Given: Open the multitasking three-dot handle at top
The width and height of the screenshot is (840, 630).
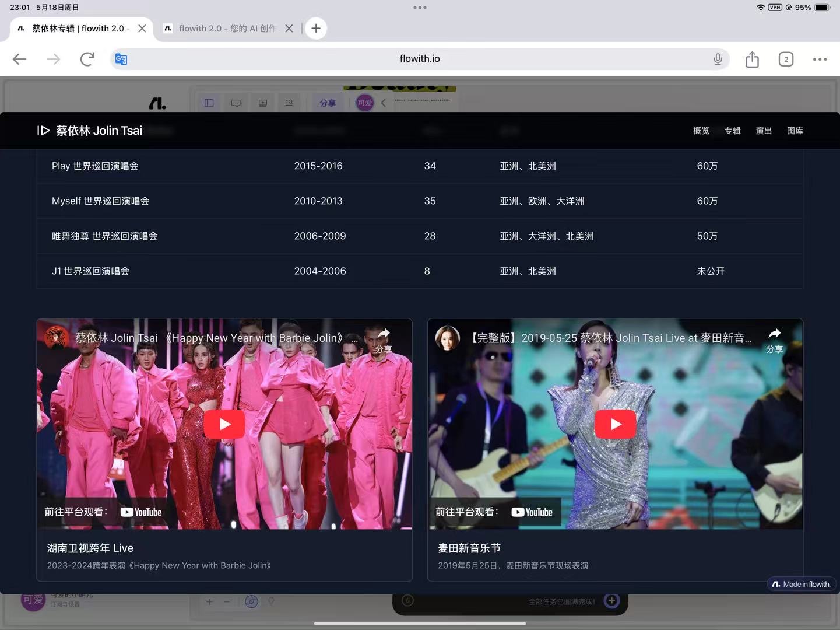Looking at the screenshot, I should coord(420,8).
